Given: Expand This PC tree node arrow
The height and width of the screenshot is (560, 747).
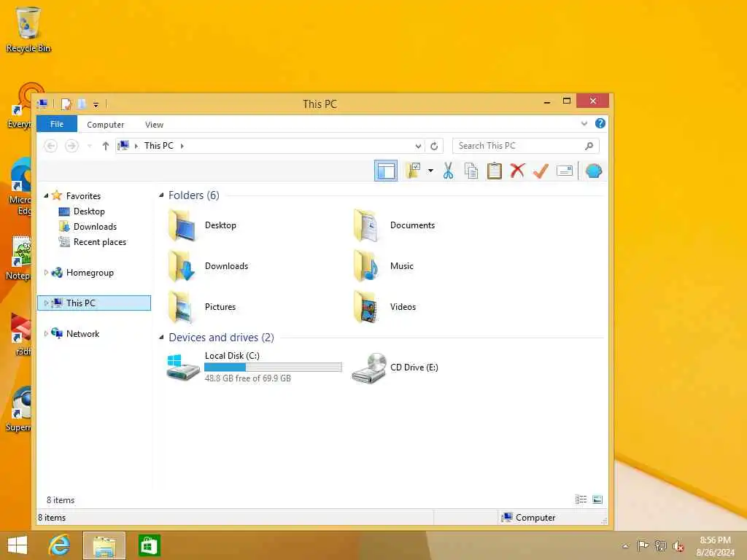Looking at the screenshot, I should tap(46, 303).
